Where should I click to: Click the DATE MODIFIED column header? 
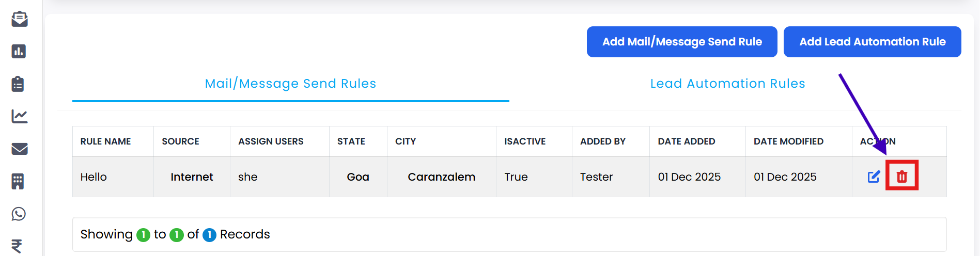click(x=788, y=141)
